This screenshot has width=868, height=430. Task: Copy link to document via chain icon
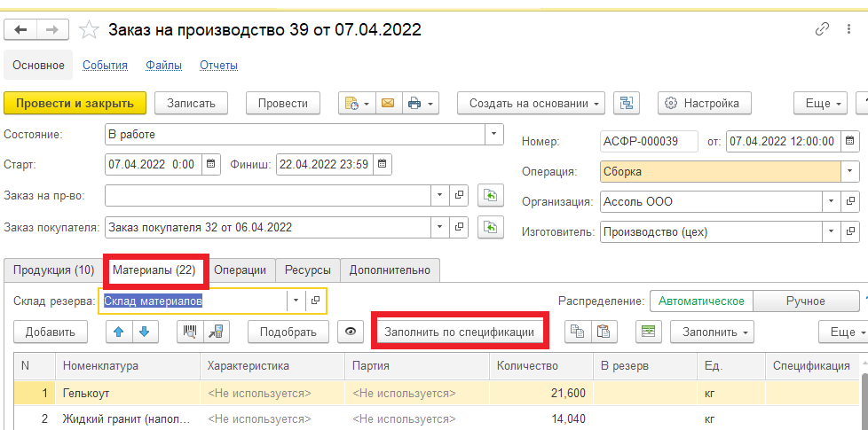pyautogui.click(x=822, y=30)
